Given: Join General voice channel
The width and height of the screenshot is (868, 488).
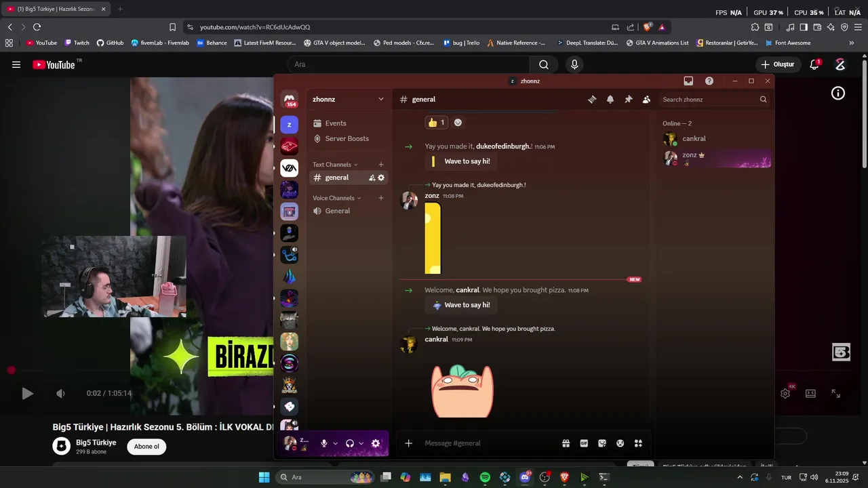Looking at the screenshot, I should [x=349, y=211].
